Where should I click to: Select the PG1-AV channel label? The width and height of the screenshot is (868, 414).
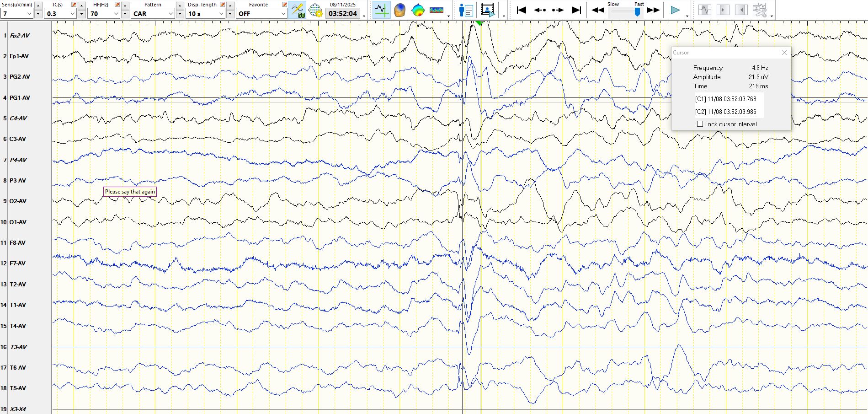[x=20, y=97]
